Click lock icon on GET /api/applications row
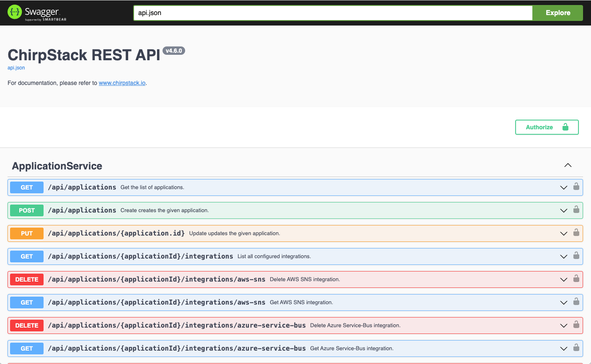This screenshot has width=591, height=364. pos(576,187)
